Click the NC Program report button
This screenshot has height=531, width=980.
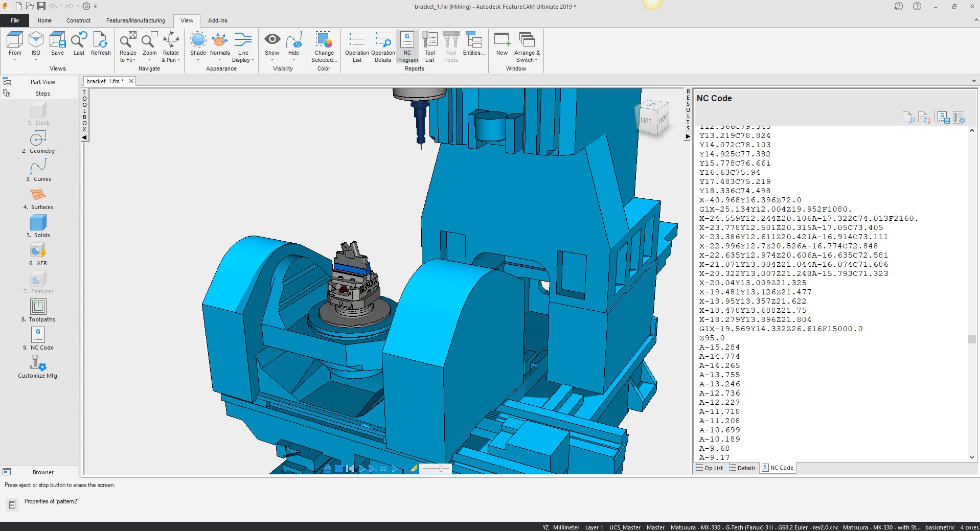(x=407, y=47)
